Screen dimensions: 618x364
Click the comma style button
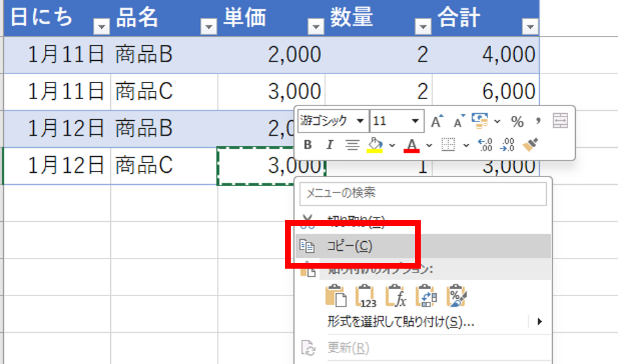538,121
